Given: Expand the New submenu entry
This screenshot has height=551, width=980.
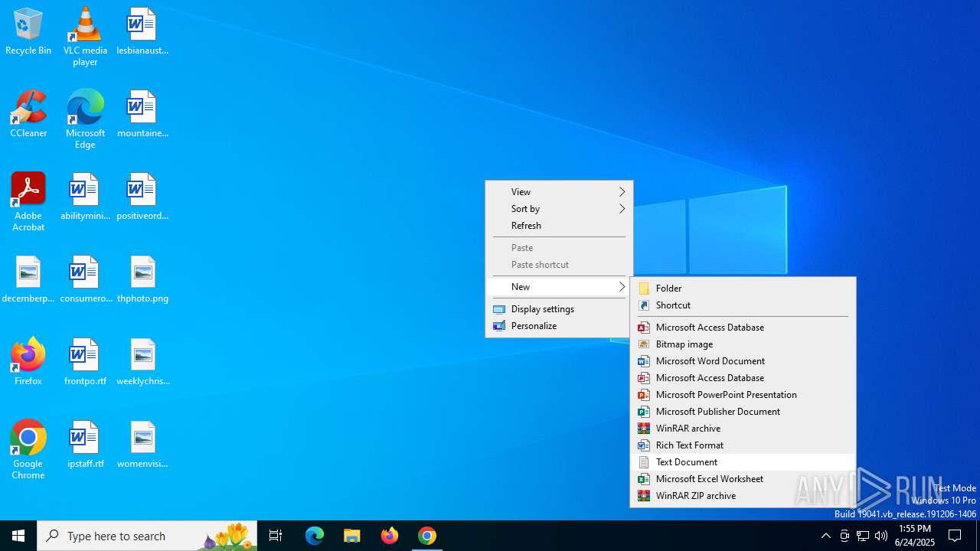Looking at the screenshot, I should [559, 287].
